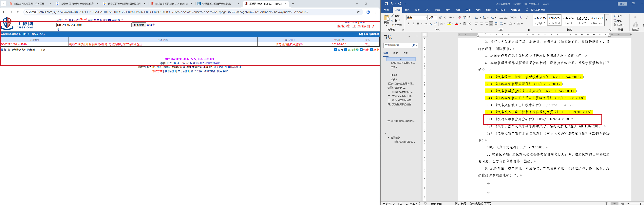The image size is (644, 205).
Task: Open the Chrome profile icon
Action: [x=368, y=12]
